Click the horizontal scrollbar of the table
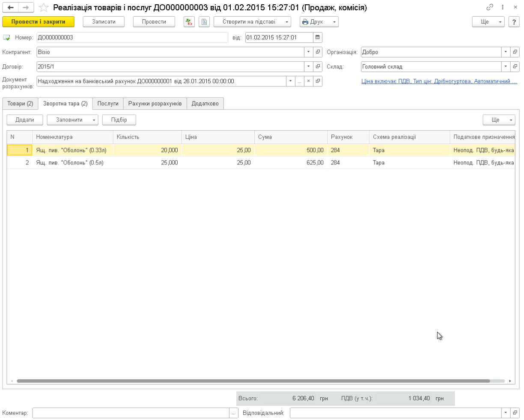 [x=253, y=381]
